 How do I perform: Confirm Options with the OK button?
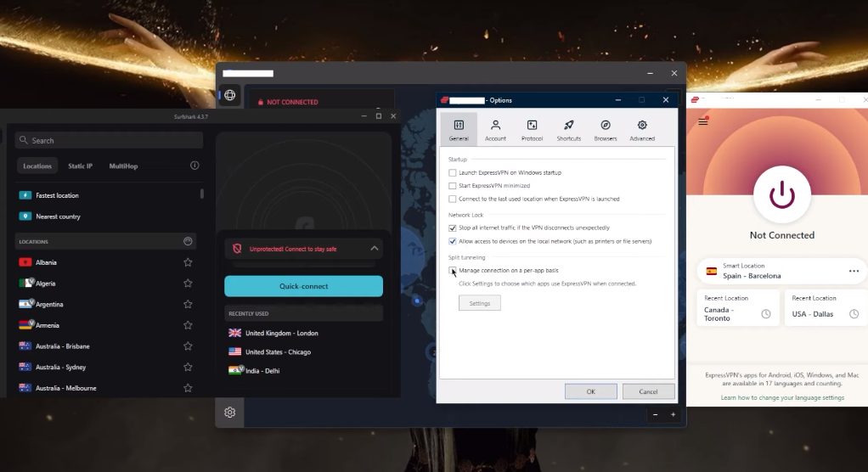[x=590, y=391]
